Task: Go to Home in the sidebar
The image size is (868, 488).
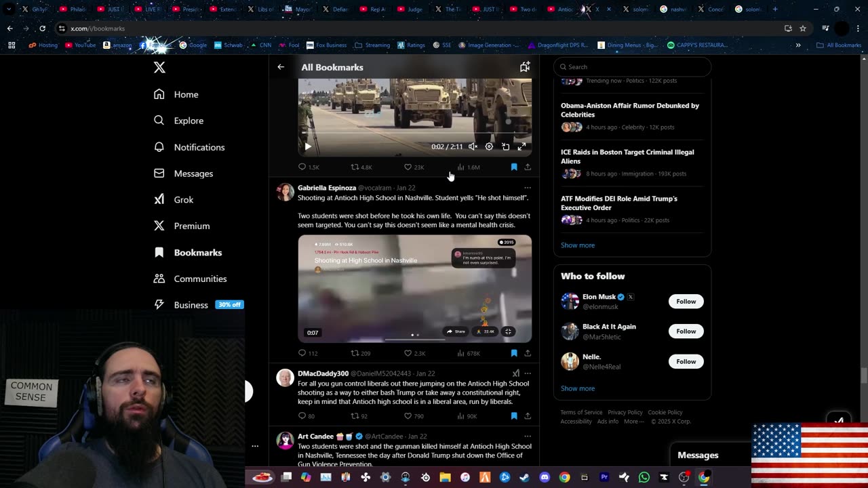Action: [176, 94]
